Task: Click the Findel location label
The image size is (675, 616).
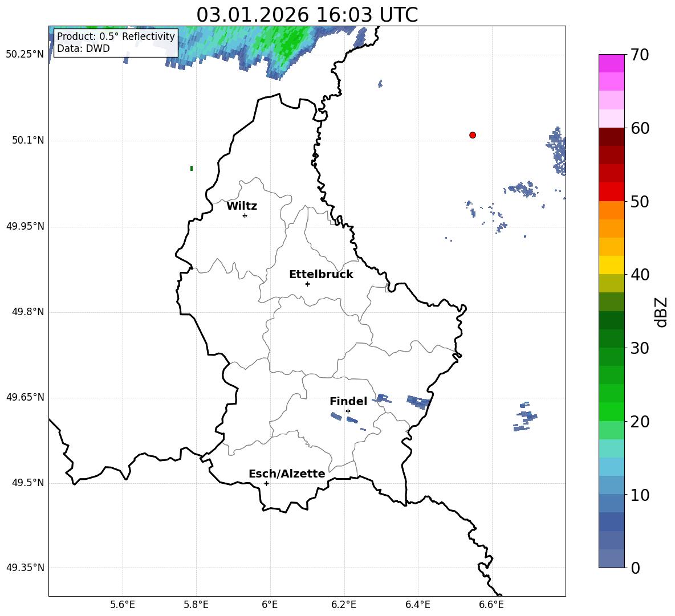Action: tap(348, 401)
